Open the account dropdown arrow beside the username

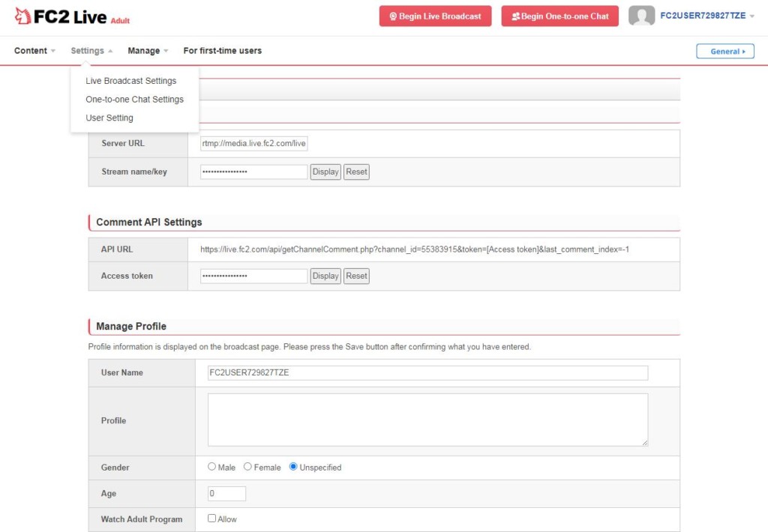pyautogui.click(x=751, y=16)
